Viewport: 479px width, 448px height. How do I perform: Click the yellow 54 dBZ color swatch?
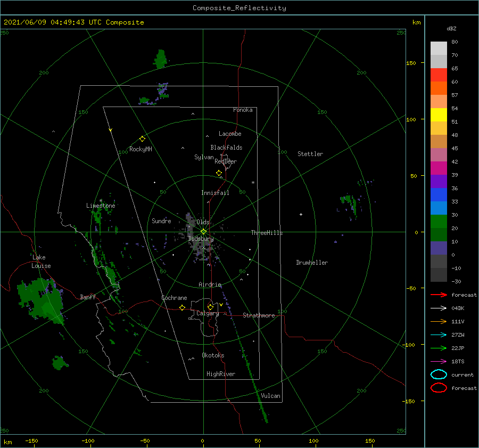click(x=439, y=115)
